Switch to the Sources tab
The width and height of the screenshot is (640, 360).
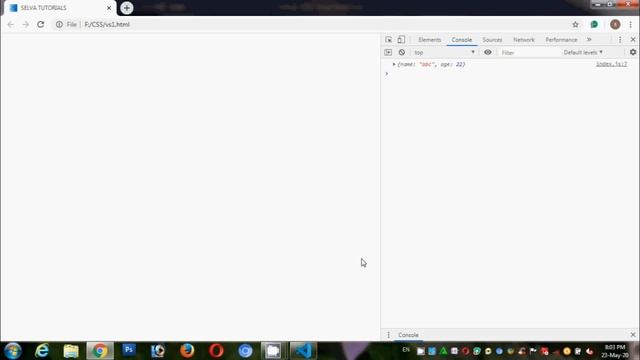[492, 40]
